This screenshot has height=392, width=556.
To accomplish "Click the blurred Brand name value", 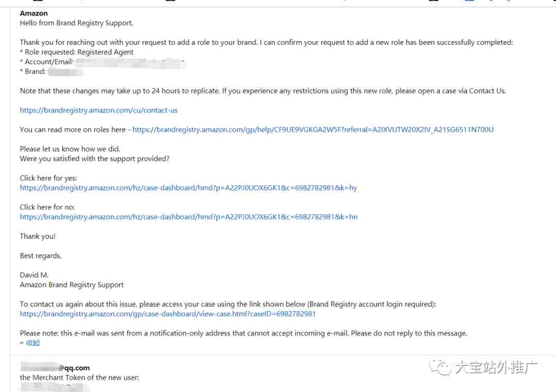I will 65,72.
